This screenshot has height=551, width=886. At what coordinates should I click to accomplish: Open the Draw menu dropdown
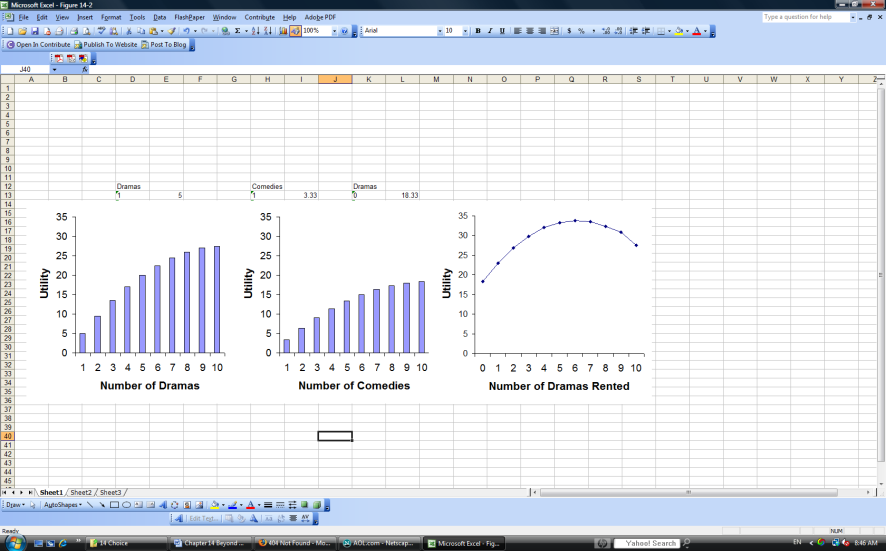tap(15, 505)
